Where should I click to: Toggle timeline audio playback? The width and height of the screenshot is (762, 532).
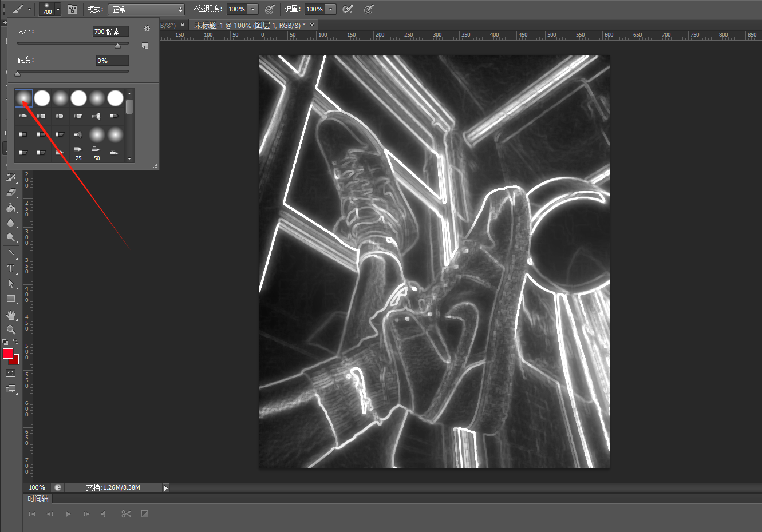[x=103, y=514]
